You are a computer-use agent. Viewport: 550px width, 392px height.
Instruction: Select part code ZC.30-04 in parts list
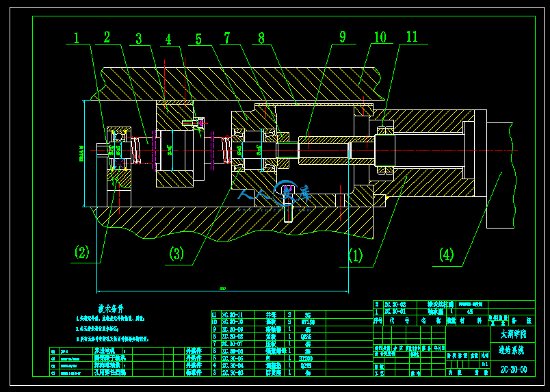click(x=231, y=365)
